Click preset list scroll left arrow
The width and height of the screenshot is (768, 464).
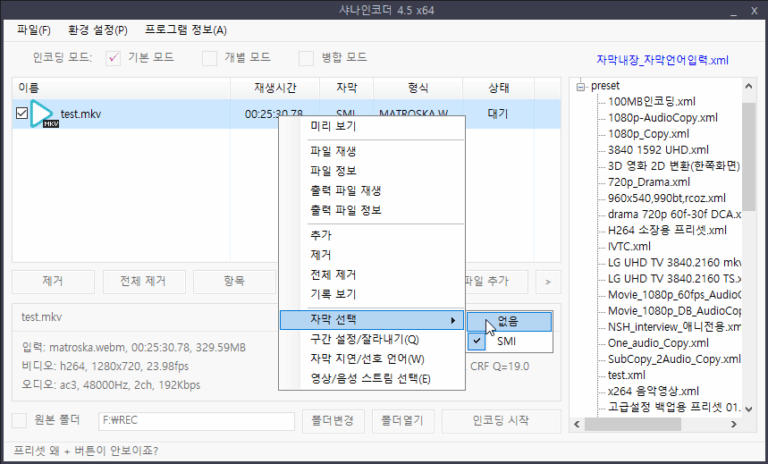(577, 424)
